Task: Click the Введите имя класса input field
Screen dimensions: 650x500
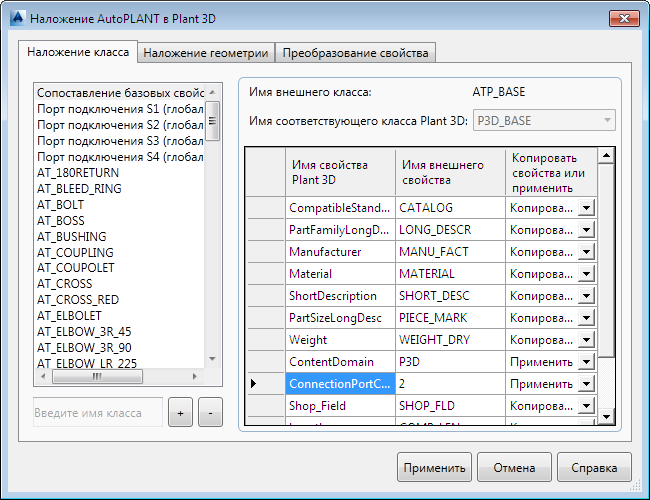Action: 98,413
